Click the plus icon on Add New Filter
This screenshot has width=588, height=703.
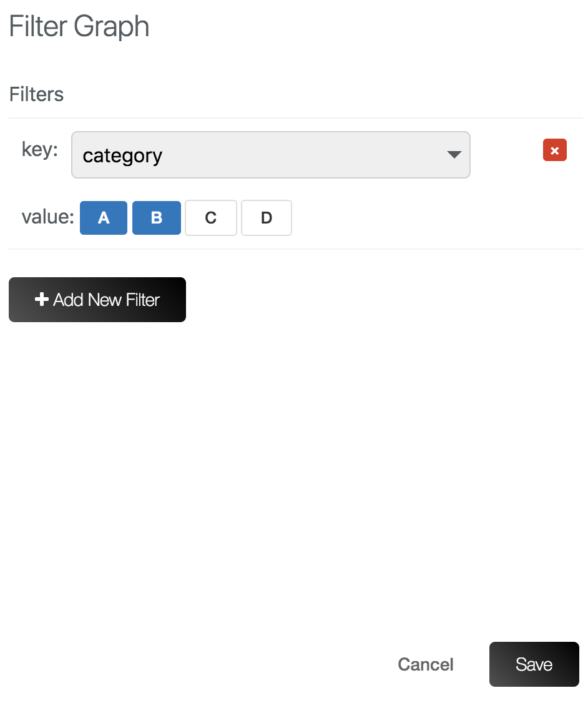tap(42, 300)
